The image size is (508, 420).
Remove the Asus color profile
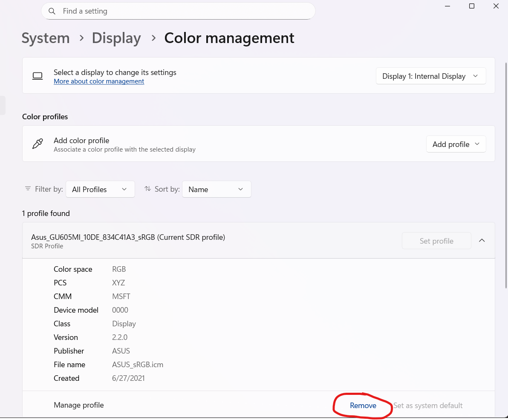point(363,406)
